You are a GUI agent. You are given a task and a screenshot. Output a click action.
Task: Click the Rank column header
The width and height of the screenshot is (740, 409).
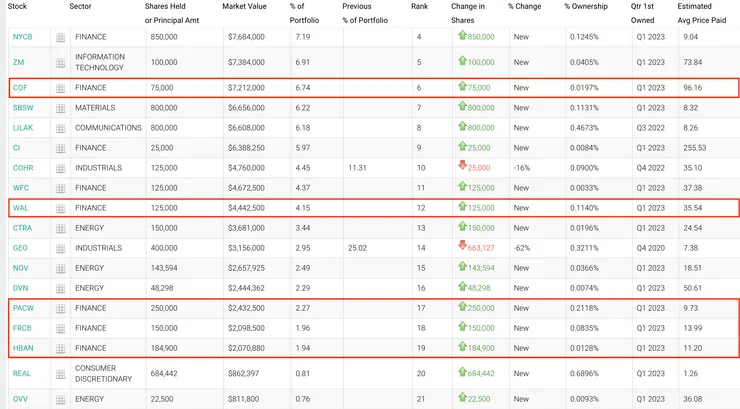tap(420, 6)
